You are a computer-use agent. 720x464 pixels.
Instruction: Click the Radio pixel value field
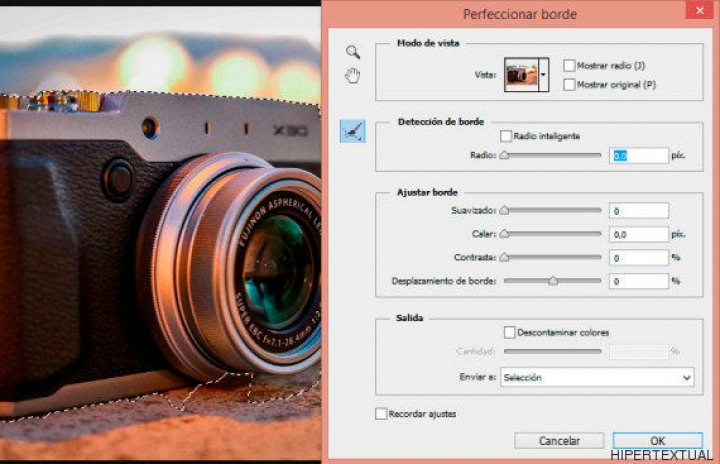click(638, 156)
